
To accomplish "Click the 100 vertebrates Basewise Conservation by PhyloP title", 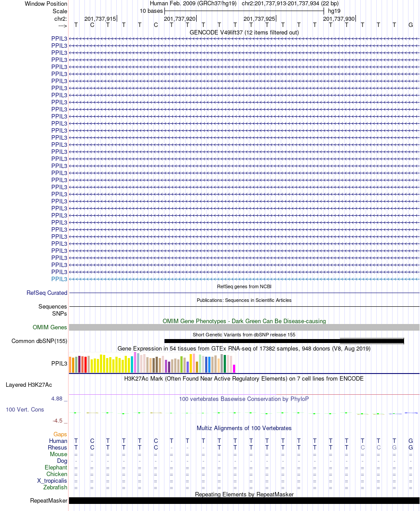I will click(x=244, y=399).
